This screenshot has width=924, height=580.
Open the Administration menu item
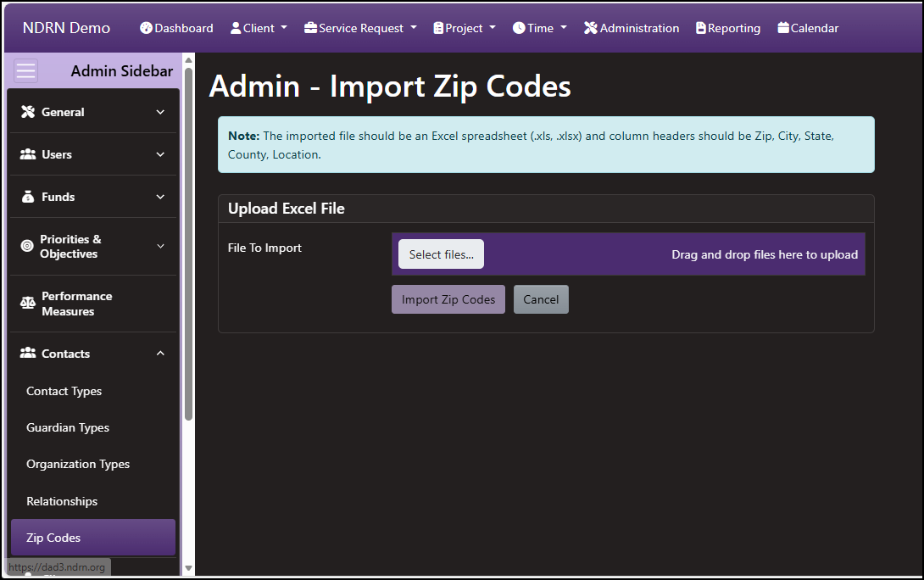[632, 28]
